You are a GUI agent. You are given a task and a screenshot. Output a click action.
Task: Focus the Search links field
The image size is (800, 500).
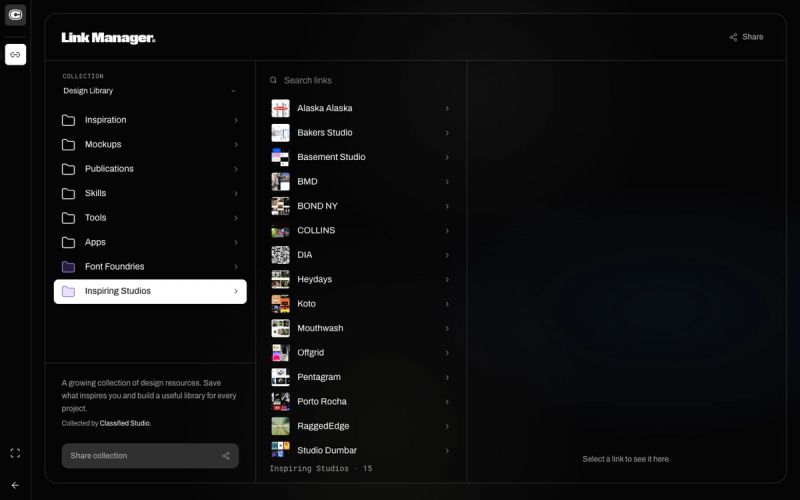pos(360,80)
